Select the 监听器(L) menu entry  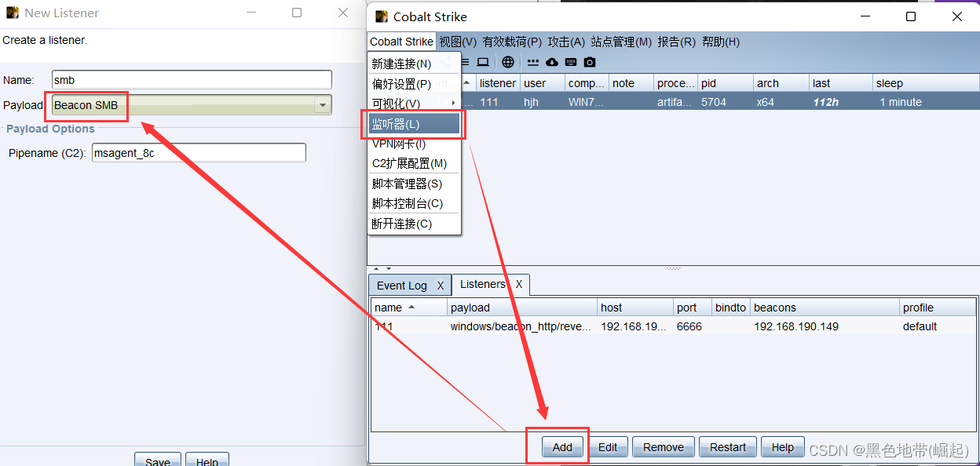[401, 124]
